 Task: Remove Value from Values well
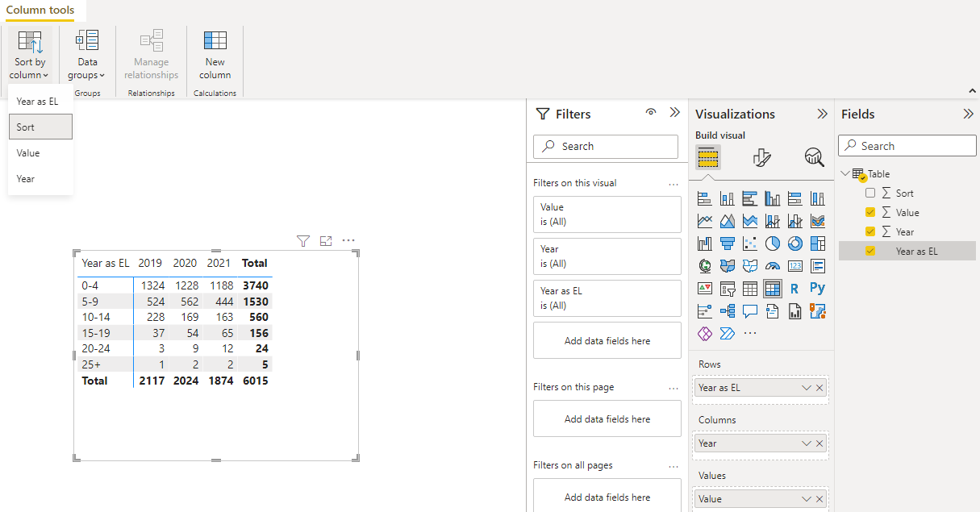[x=819, y=499]
